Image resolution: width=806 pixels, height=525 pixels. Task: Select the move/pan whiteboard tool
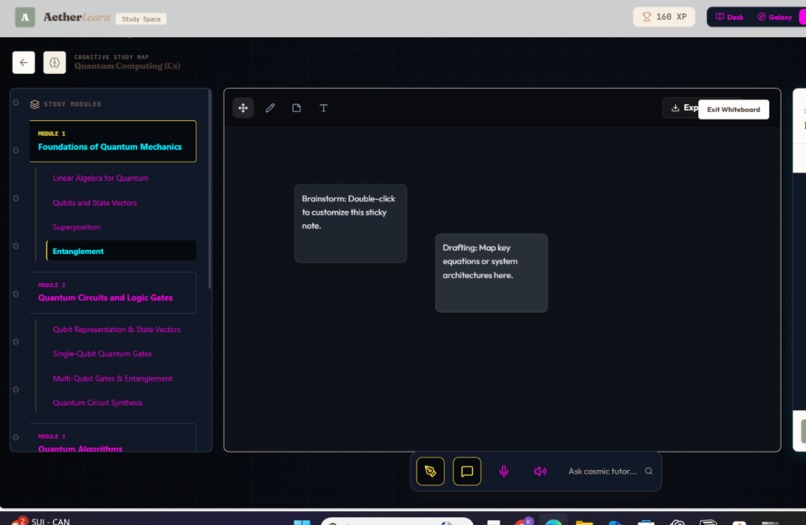coord(243,108)
